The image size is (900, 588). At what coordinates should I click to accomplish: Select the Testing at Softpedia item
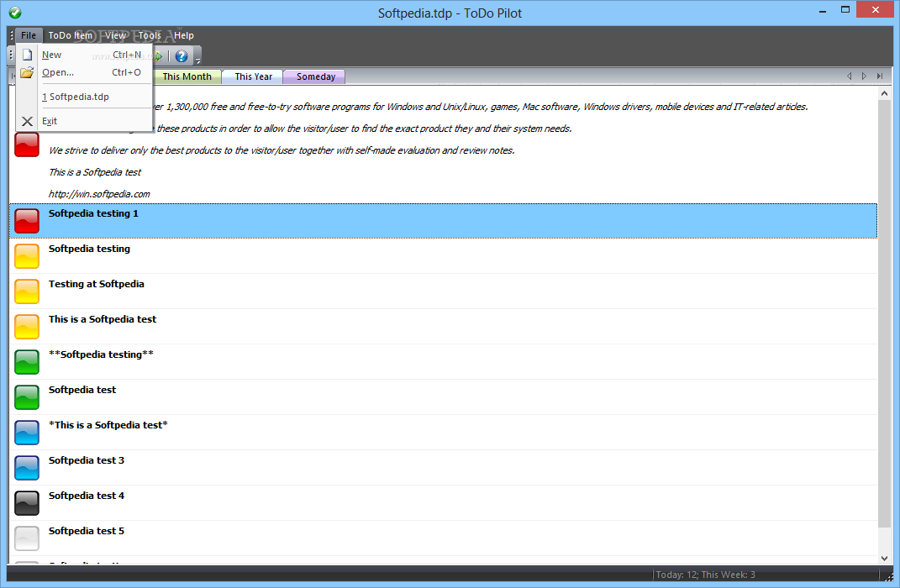point(443,291)
